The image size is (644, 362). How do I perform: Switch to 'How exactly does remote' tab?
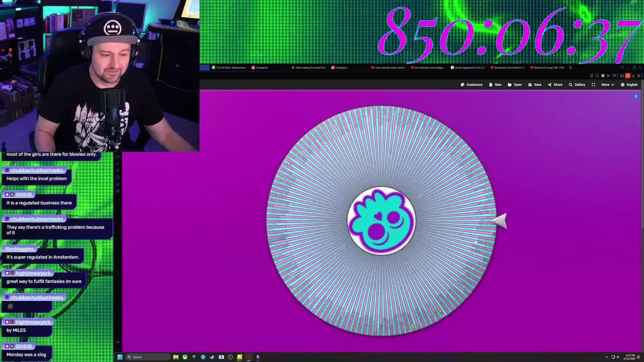388,67
